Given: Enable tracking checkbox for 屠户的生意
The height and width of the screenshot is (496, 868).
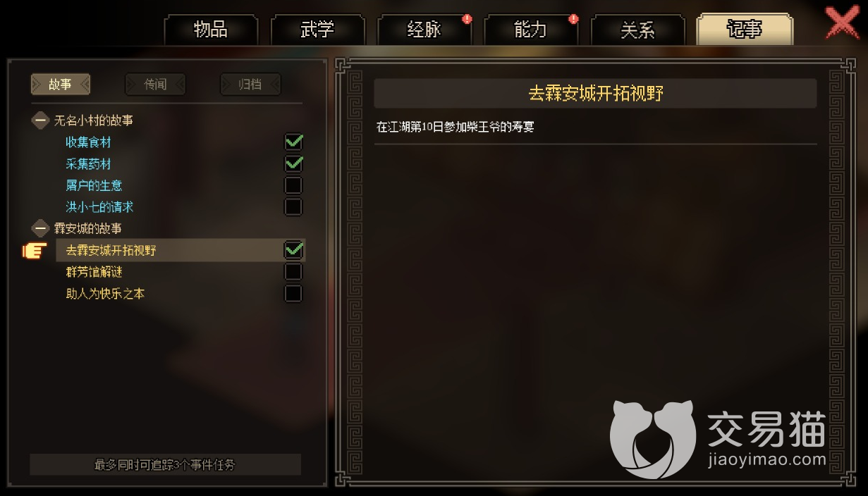Looking at the screenshot, I should point(293,186).
